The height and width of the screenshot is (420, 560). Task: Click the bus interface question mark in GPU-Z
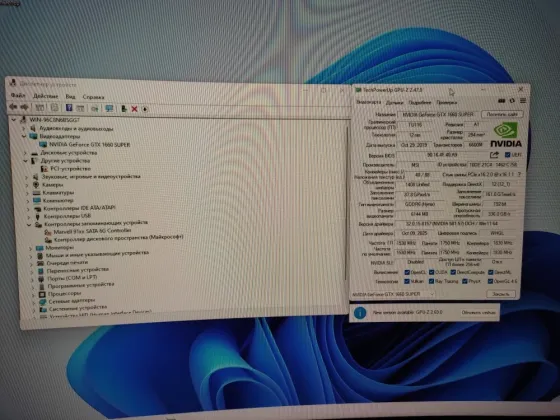point(519,174)
